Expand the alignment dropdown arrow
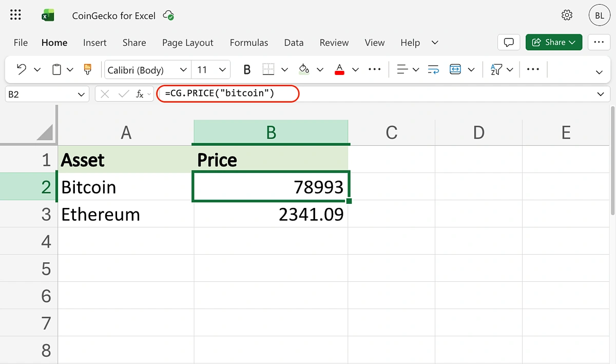Image resolution: width=616 pixels, height=364 pixels. tap(416, 69)
